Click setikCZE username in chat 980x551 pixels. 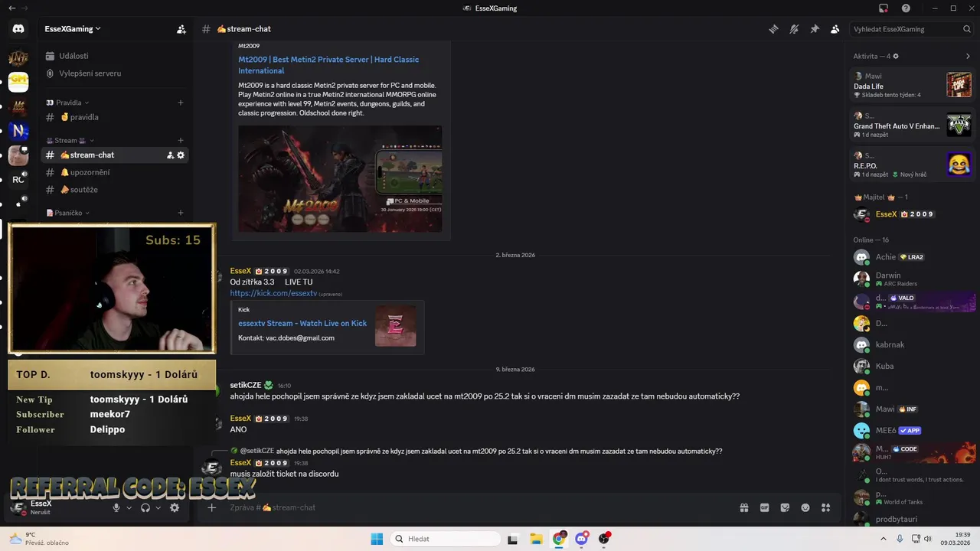(x=246, y=386)
